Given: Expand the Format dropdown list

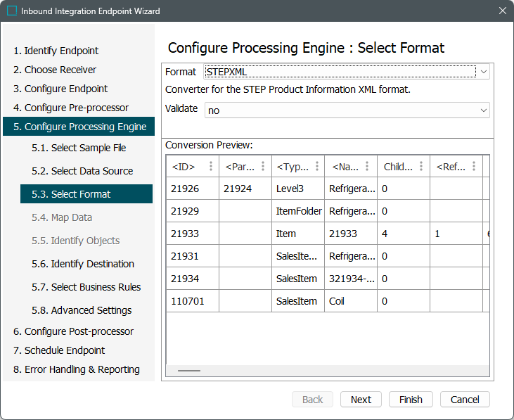Looking at the screenshot, I should point(483,72).
